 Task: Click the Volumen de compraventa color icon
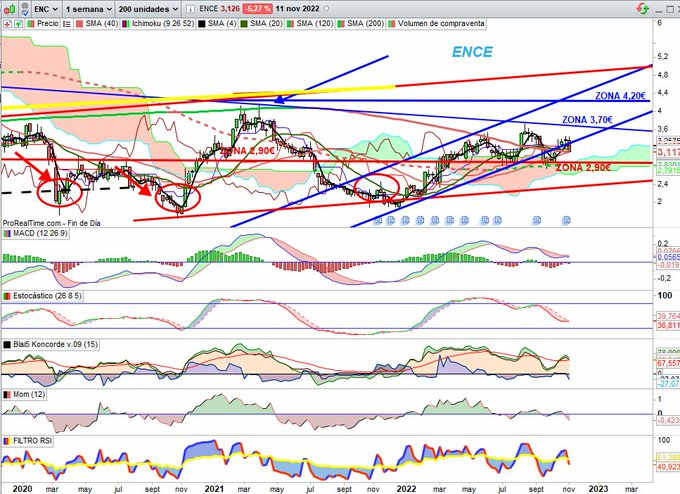coord(392,24)
